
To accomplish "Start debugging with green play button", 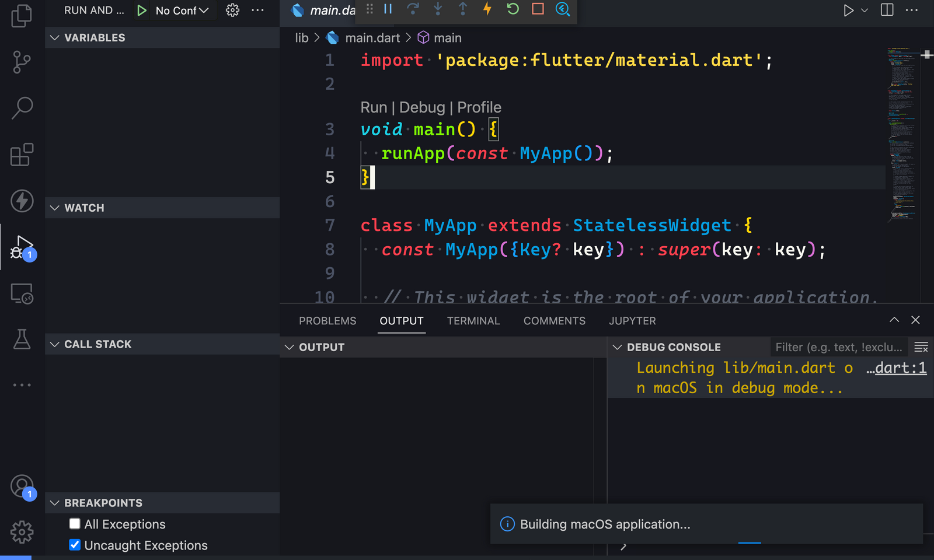I will click(141, 10).
